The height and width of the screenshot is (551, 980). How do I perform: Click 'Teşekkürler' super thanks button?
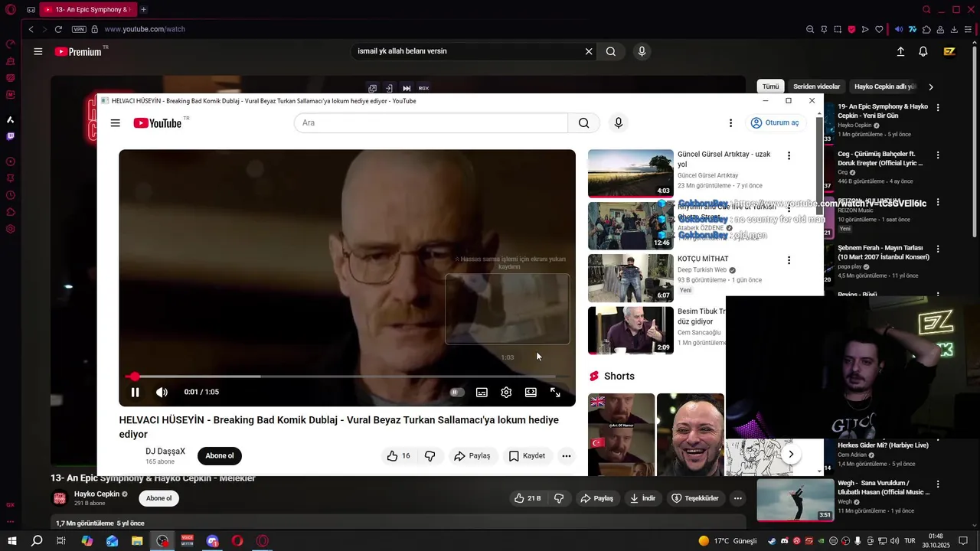(694, 498)
